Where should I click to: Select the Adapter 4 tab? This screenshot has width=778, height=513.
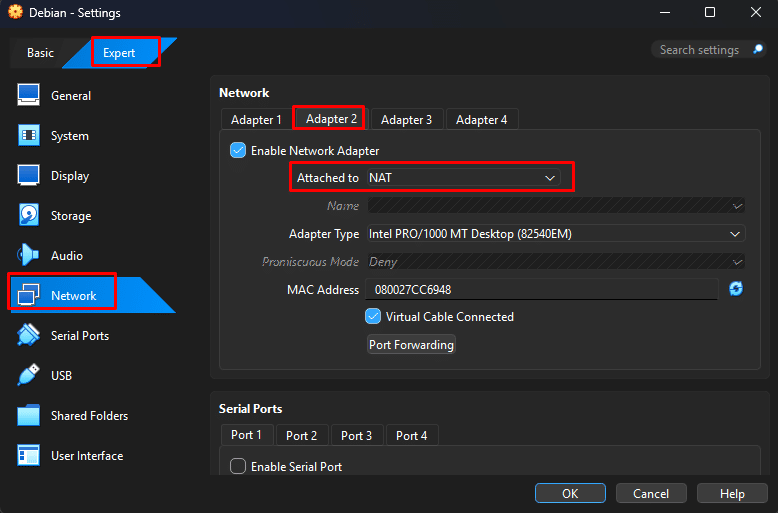(x=481, y=120)
